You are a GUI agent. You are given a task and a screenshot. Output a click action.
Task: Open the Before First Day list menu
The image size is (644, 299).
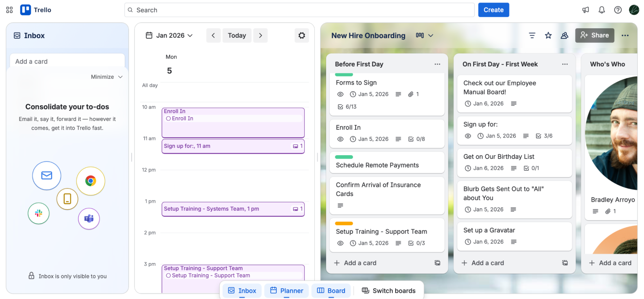[437, 64]
